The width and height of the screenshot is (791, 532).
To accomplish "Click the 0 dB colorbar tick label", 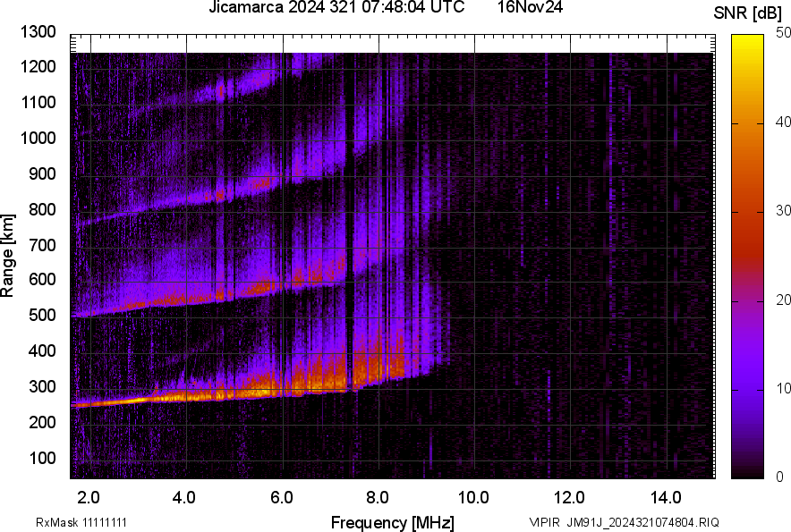I will pyautogui.click(x=780, y=477).
